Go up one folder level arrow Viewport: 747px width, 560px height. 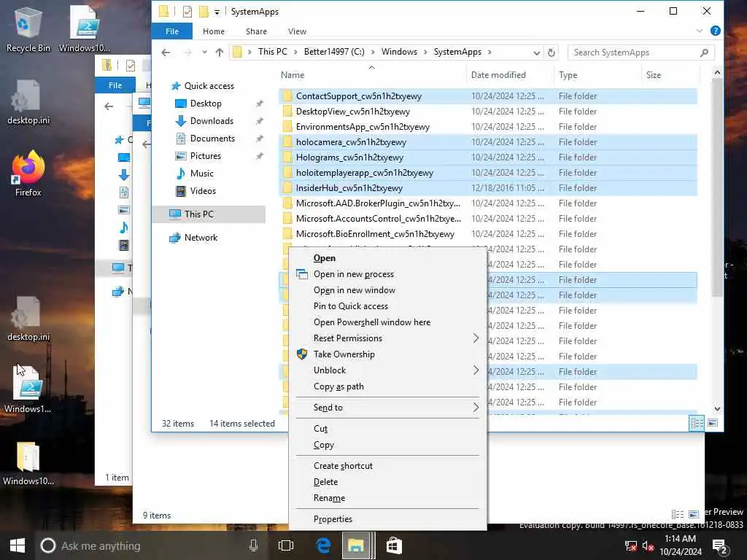[x=219, y=52]
